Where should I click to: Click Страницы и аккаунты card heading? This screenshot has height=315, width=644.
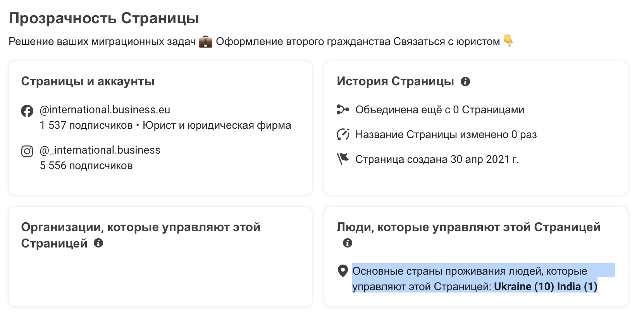[88, 81]
